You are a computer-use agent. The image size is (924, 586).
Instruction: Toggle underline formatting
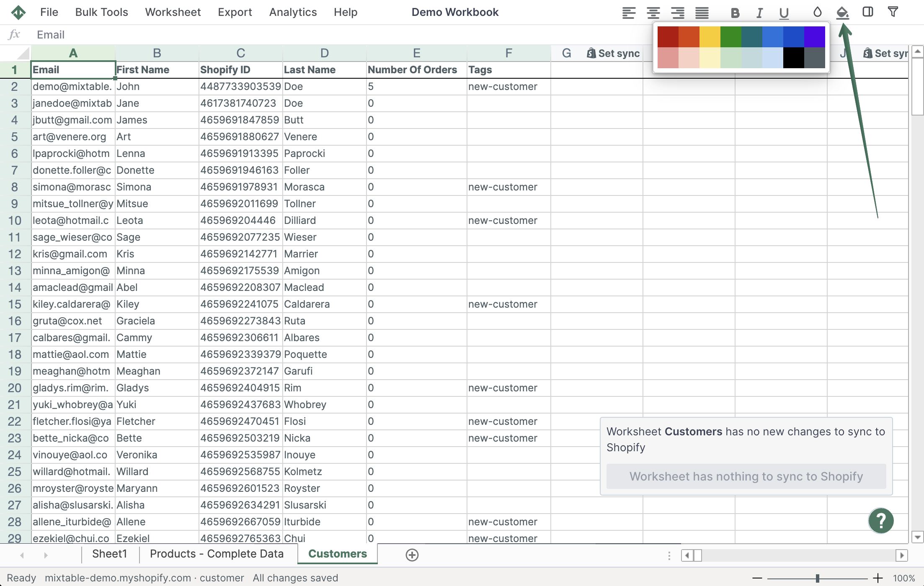[784, 13]
